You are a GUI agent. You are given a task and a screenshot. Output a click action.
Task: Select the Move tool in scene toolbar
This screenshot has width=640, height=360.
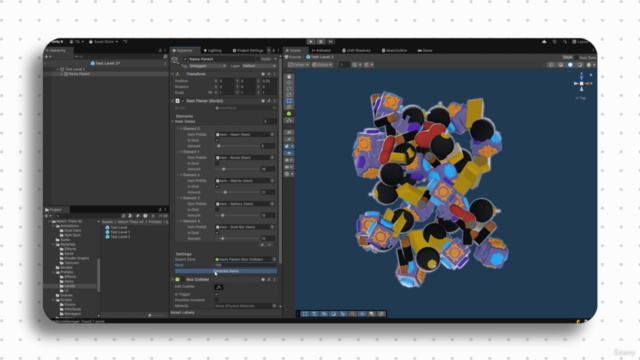pos(289,82)
